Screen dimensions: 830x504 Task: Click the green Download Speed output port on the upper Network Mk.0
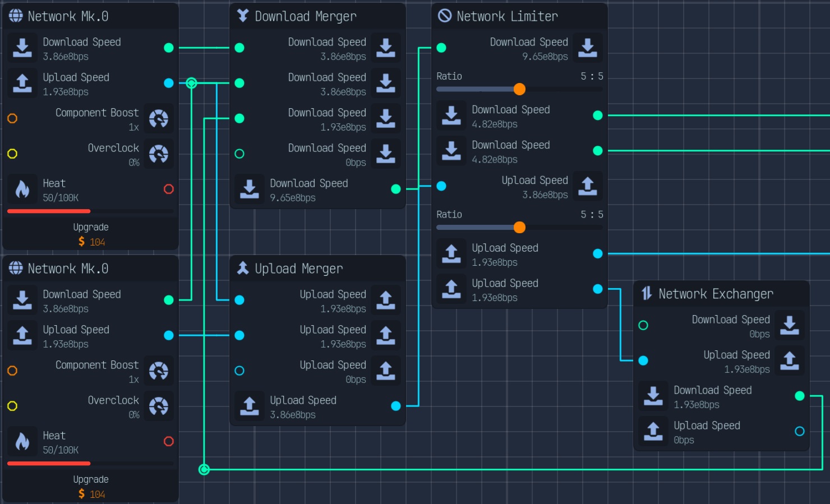point(169,48)
